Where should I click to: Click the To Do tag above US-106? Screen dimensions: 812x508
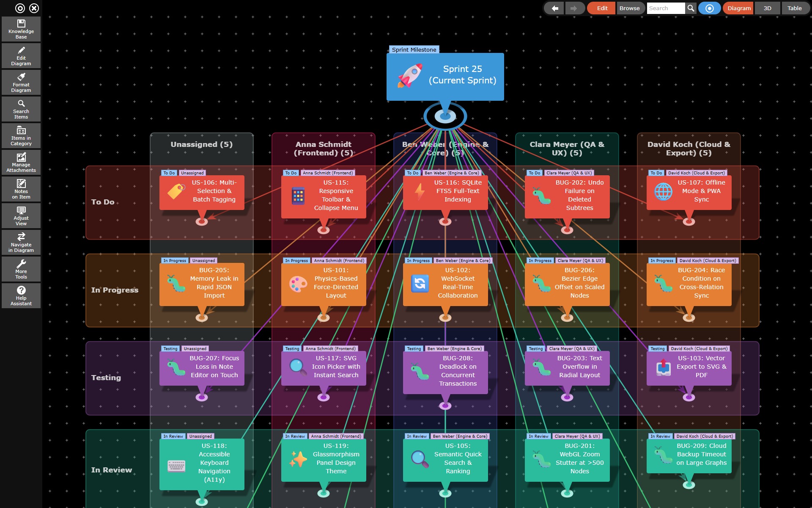click(169, 173)
